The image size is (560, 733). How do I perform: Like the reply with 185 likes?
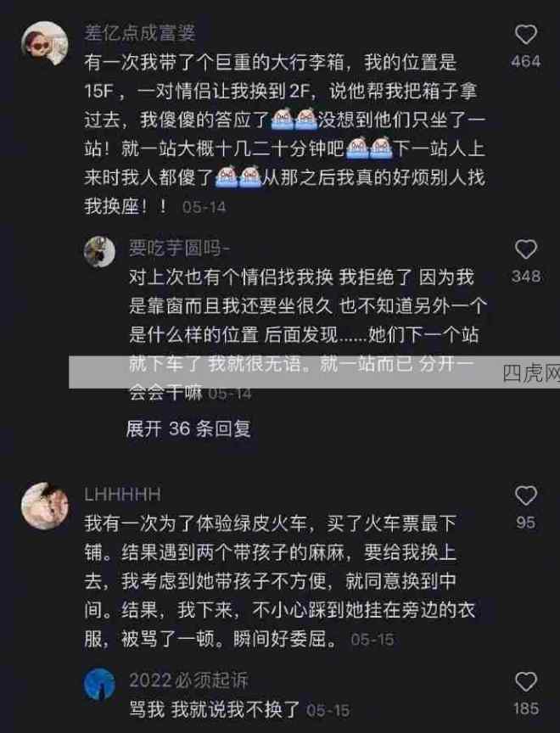(x=526, y=682)
